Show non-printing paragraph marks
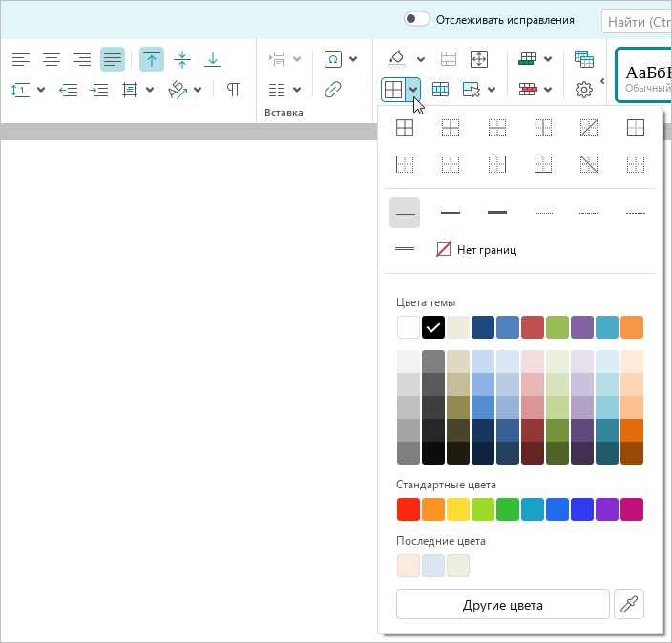 (233, 90)
